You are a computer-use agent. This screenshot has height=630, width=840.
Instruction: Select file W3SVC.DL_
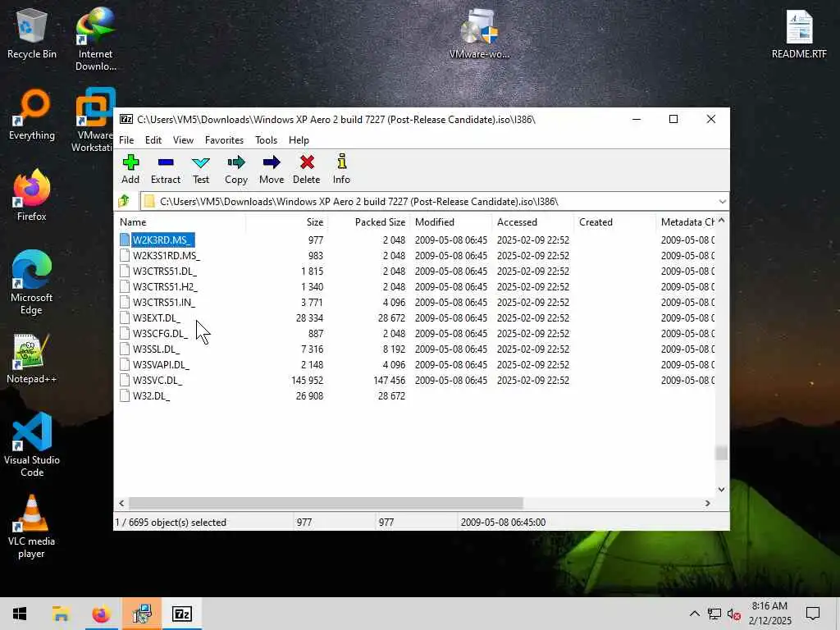(x=157, y=380)
